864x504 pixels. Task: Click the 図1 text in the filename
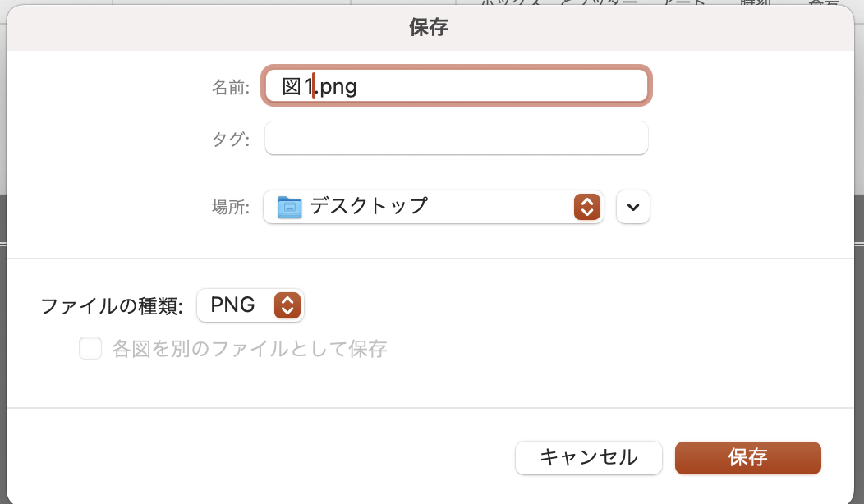296,86
